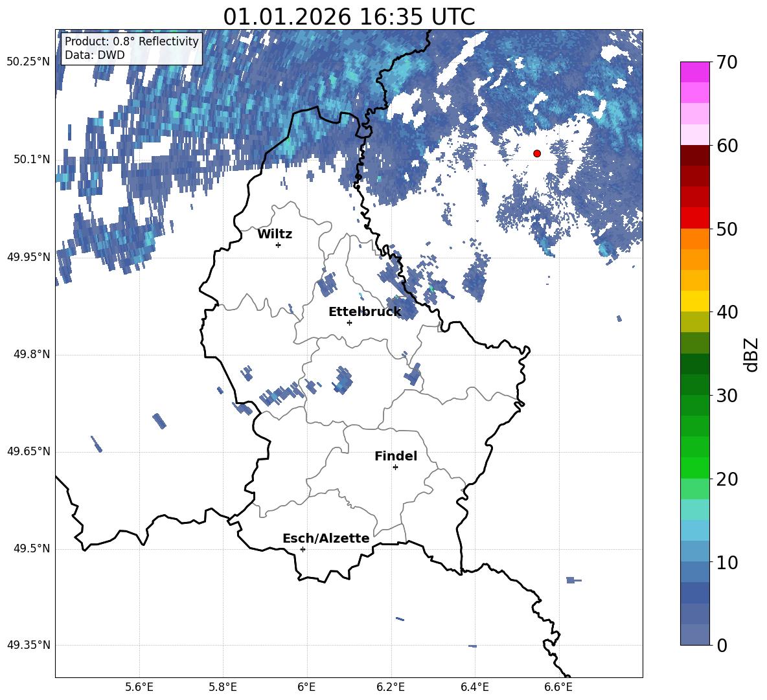This screenshot has height=700, width=767.
Task: Click the 6°E longitude label
Action: pos(306,688)
